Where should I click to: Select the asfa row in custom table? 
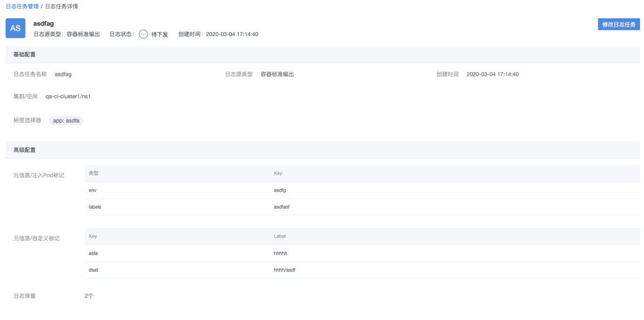point(94,253)
